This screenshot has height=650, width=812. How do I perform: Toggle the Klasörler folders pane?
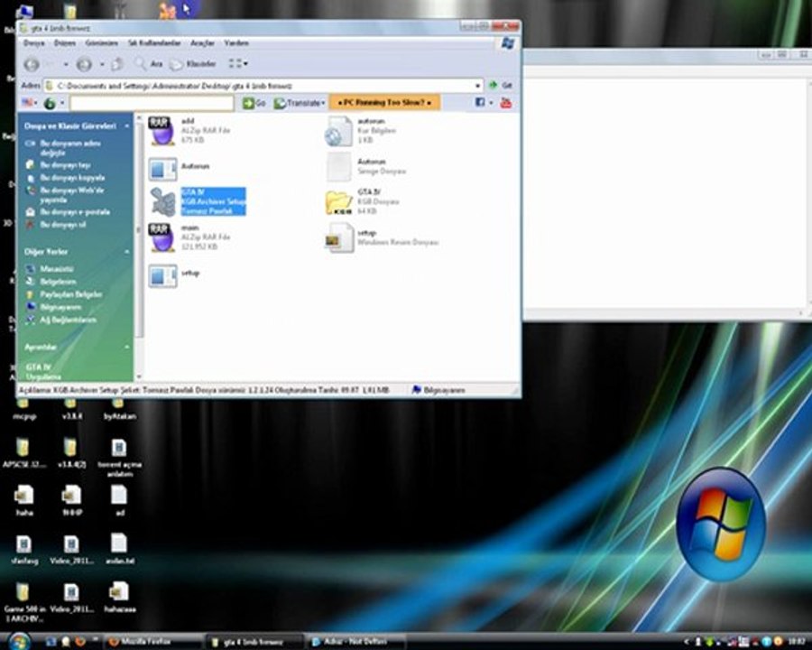(x=193, y=64)
